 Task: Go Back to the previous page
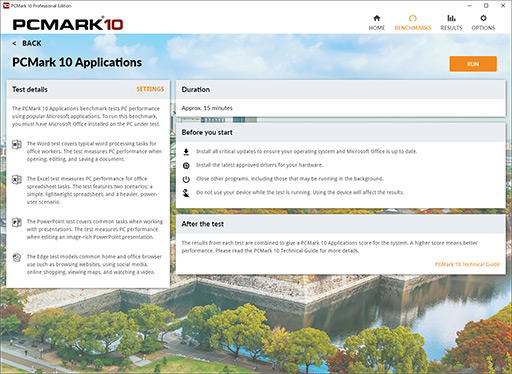point(27,43)
